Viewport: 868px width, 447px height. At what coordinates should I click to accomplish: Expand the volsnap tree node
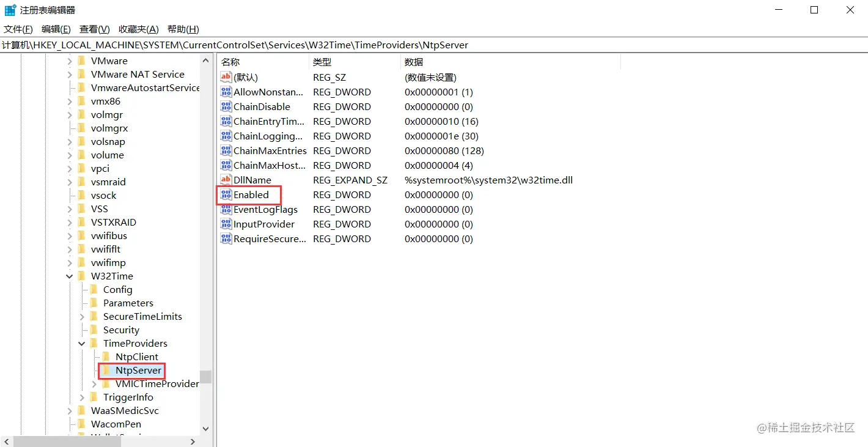tap(70, 142)
